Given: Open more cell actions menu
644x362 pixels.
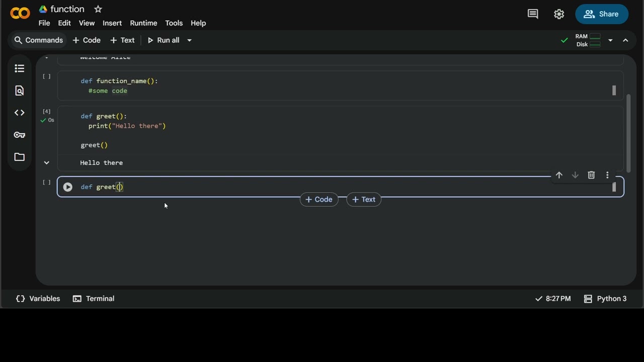Looking at the screenshot, I should coord(607,175).
